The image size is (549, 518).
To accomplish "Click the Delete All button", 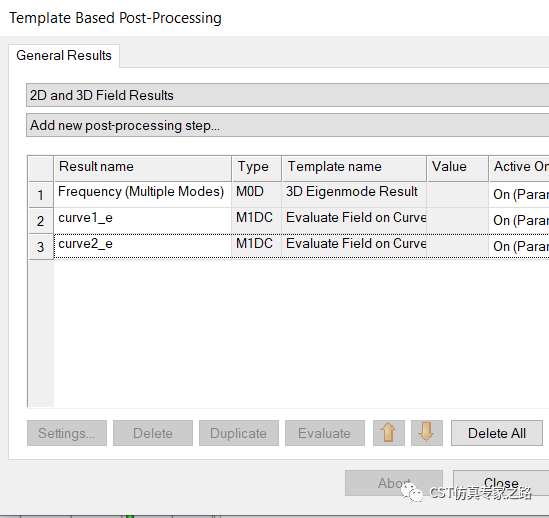I will (x=497, y=433).
